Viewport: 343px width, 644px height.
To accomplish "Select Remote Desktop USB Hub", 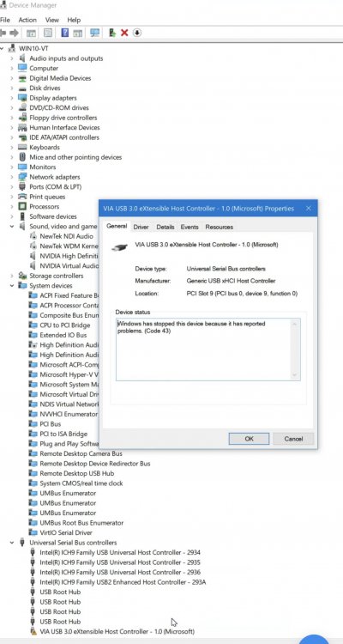I will pos(75,473).
